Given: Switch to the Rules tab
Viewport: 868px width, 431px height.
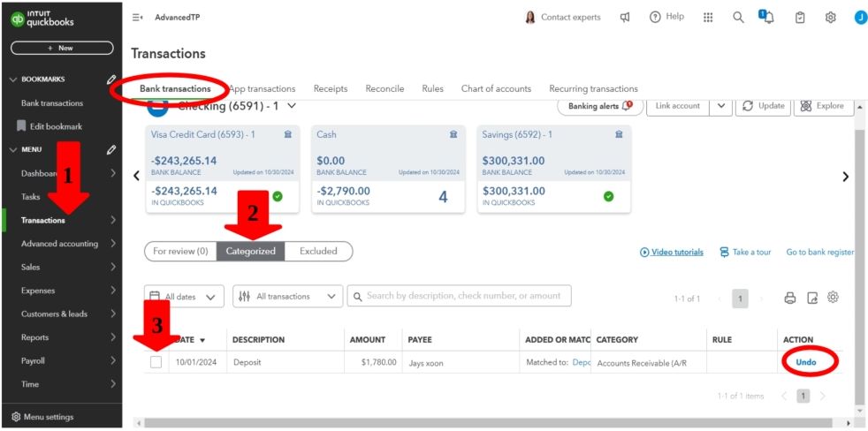Looking at the screenshot, I should pyautogui.click(x=432, y=88).
